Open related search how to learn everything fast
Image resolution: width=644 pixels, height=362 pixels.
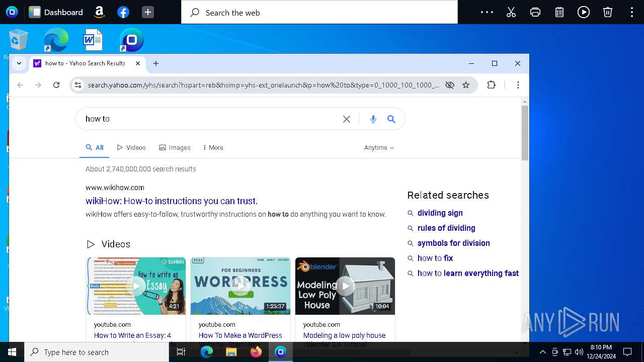(468, 274)
